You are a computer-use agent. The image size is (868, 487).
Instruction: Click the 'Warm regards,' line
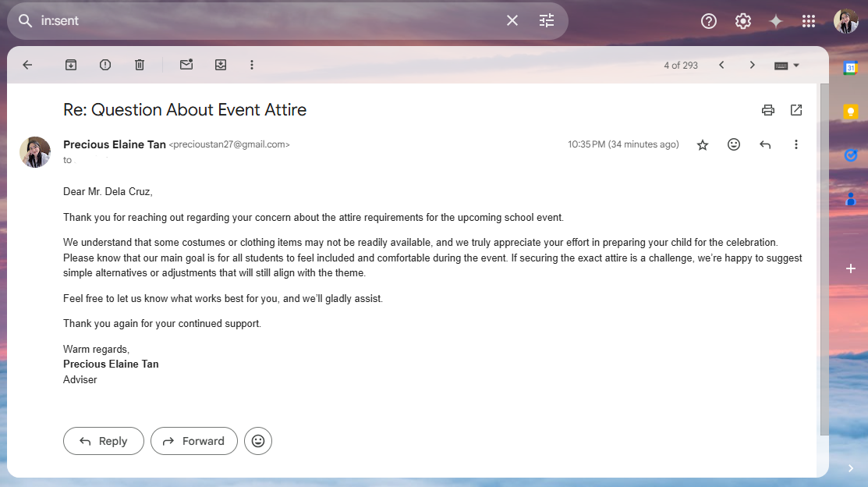point(97,349)
